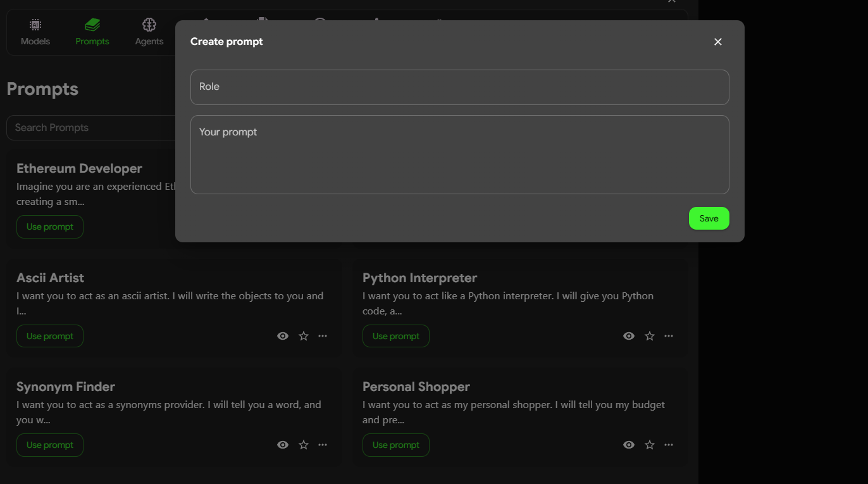
Task: Click the eye icon on Python Interpreter card
Action: coord(628,335)
